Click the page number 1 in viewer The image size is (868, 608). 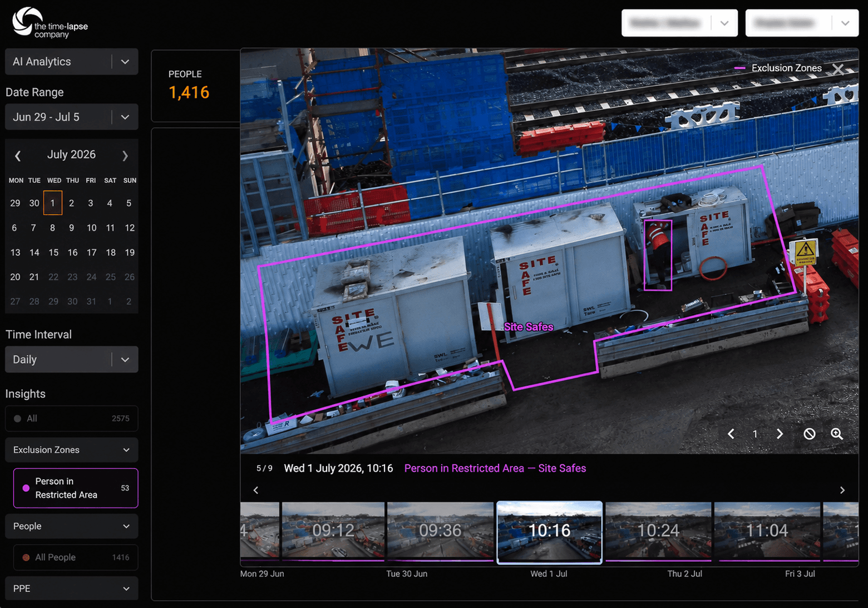tap(755, 434)
